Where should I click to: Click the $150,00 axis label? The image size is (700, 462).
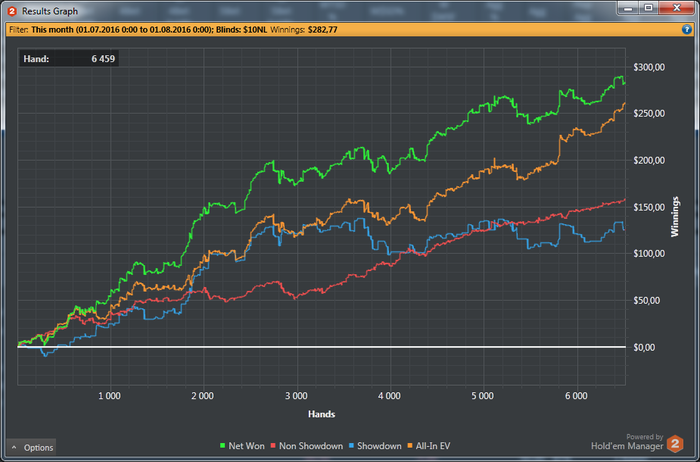(x=649, y=208)
